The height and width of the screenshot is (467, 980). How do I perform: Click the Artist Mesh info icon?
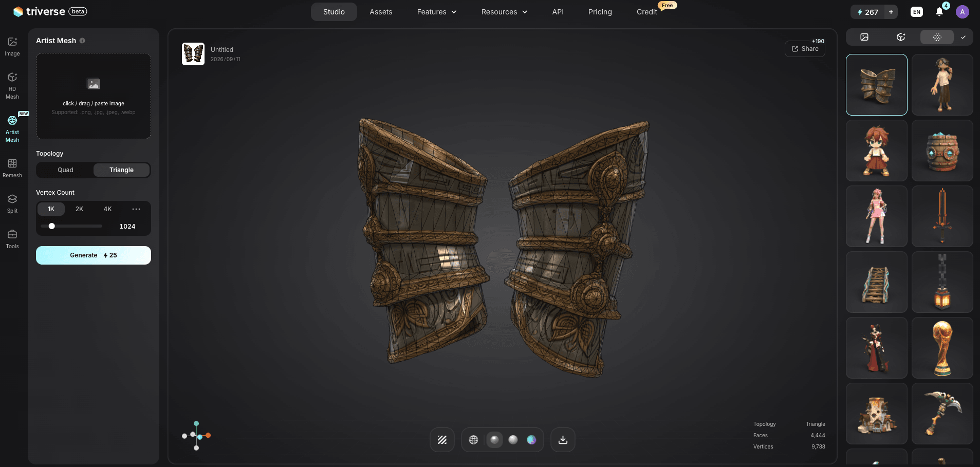pos(82,41)
